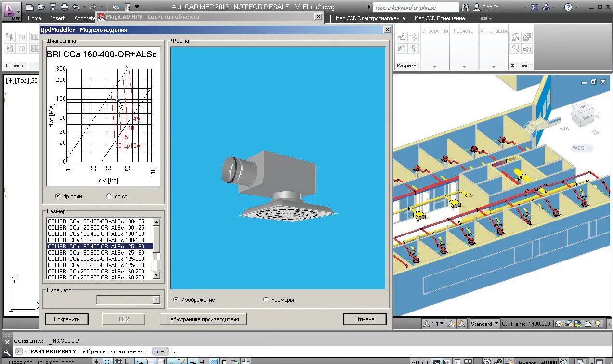
Task: Click the Project Navigator icon in quick access toolbar
Action: [116, 7]
